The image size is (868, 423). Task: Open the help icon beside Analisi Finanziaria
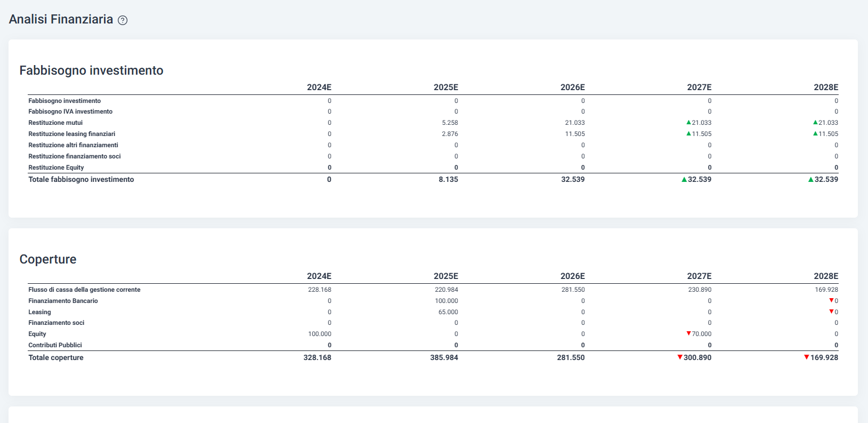[x=123, y=20]
